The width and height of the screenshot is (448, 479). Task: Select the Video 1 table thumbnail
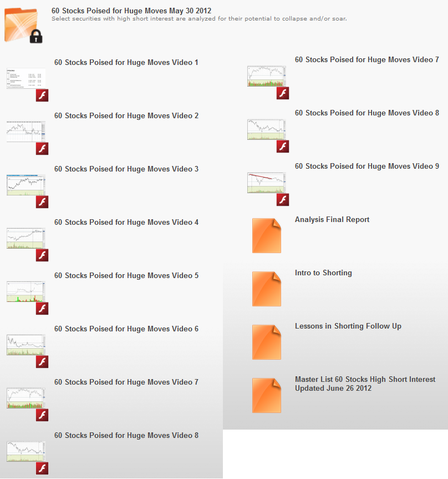coord(26,78)
